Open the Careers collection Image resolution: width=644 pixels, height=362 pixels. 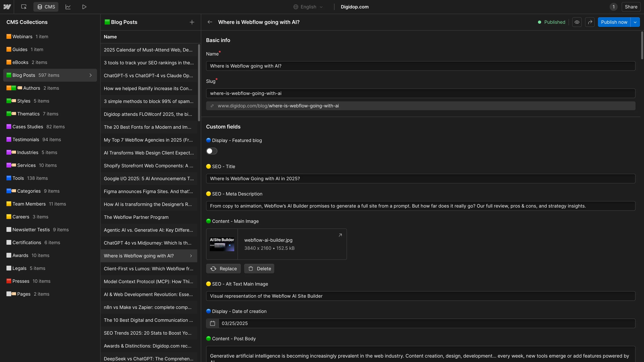click(x=50, y=217)
